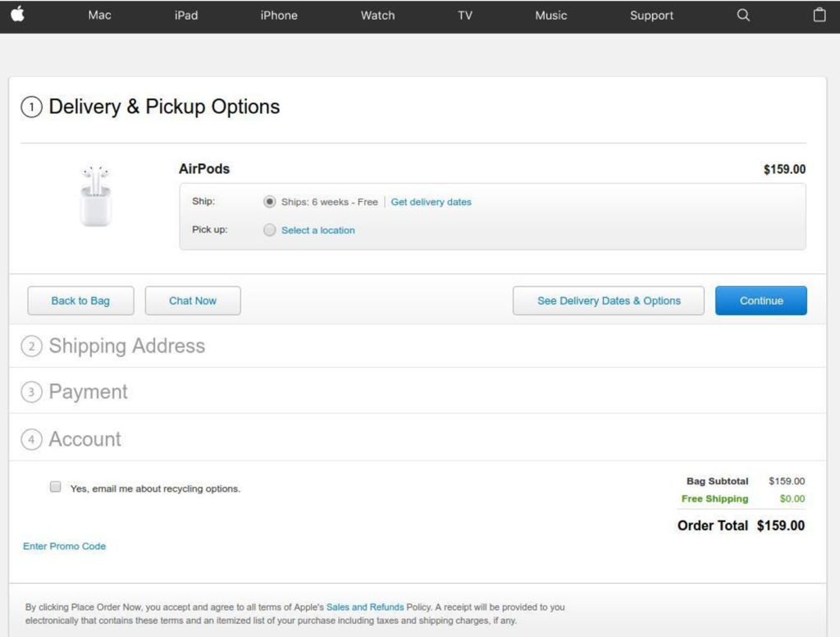The image size is (840, 637).
Task: Open the search magnifier icon
Action: [743, 15]
